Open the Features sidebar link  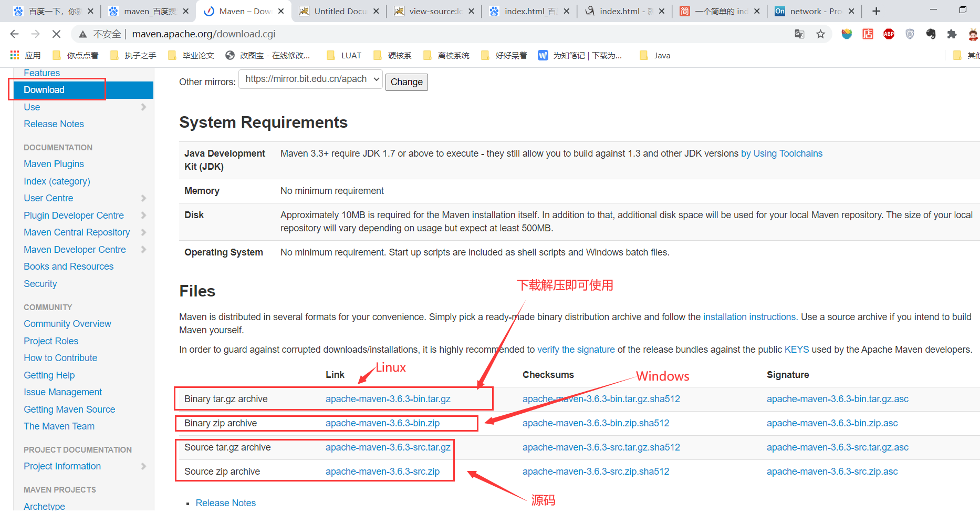point(41,73)
